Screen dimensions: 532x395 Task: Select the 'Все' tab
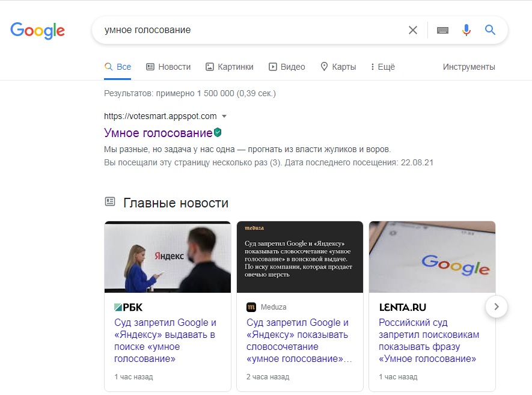pyautogui.click(x=117, y=67)
